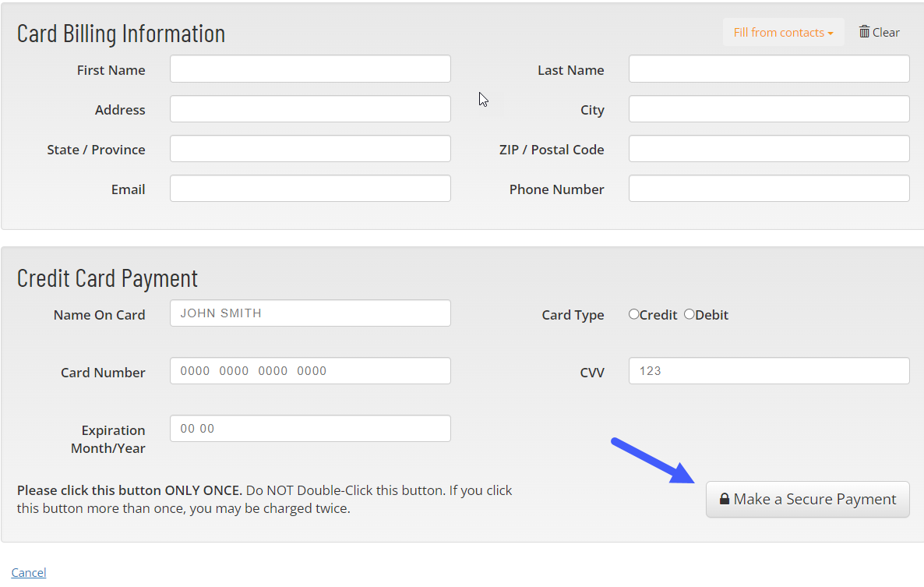This screenshot has width=924, height=587.
Task: Click the ZIP / Postal Code field
Action: click(768, 148)
